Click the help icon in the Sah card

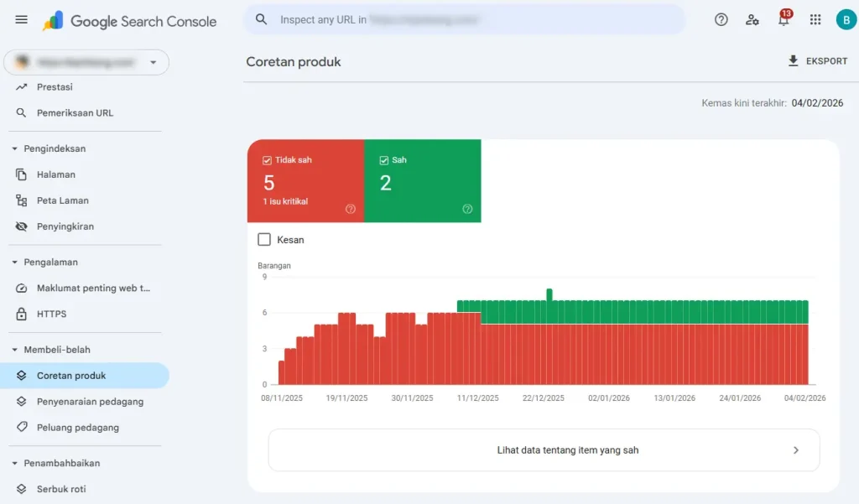click(x=467, y=209)
